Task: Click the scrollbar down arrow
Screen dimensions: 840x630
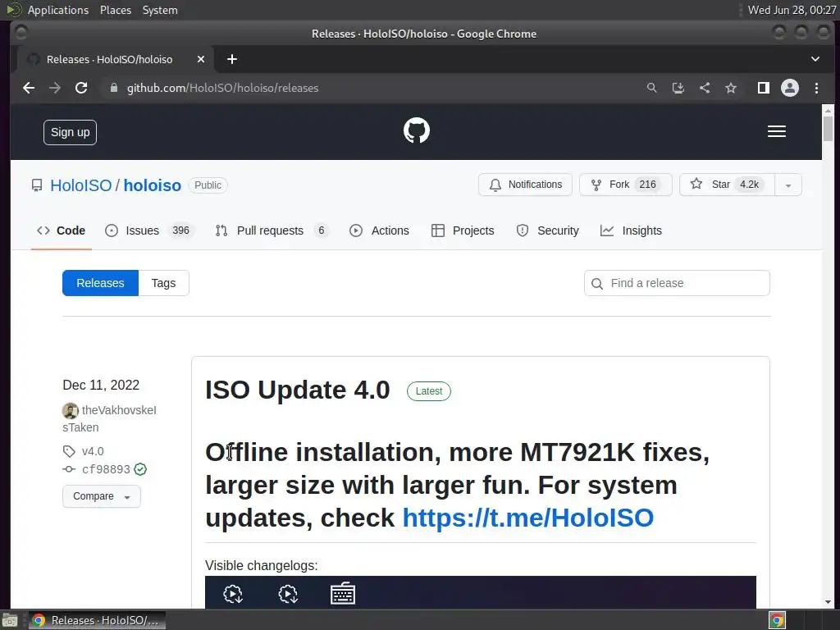Action: pos(829,601)
